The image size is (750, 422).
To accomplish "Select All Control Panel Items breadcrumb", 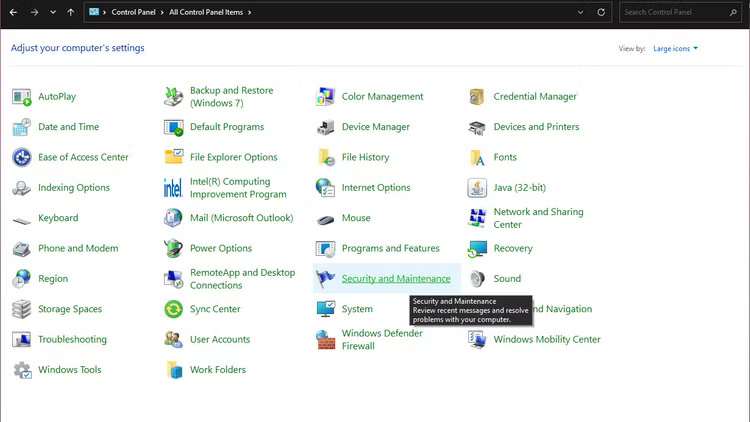I will point(206,13).
